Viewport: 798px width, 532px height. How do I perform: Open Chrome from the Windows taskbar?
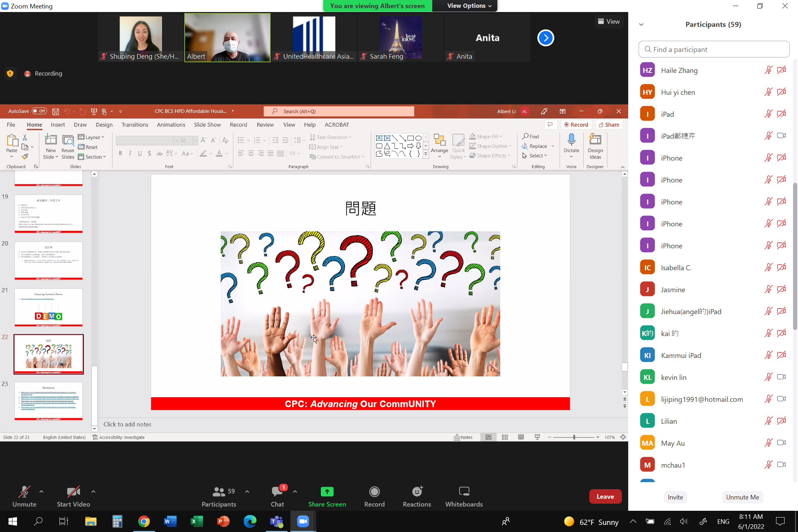pyautogui.click(x=144, y=521)
